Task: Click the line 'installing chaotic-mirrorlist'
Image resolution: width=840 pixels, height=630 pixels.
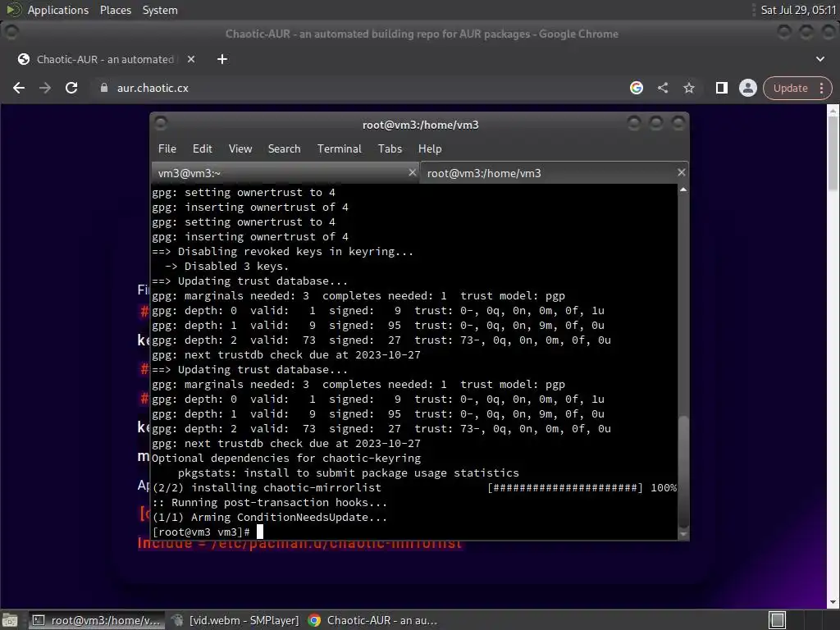Action: (286, 488)
